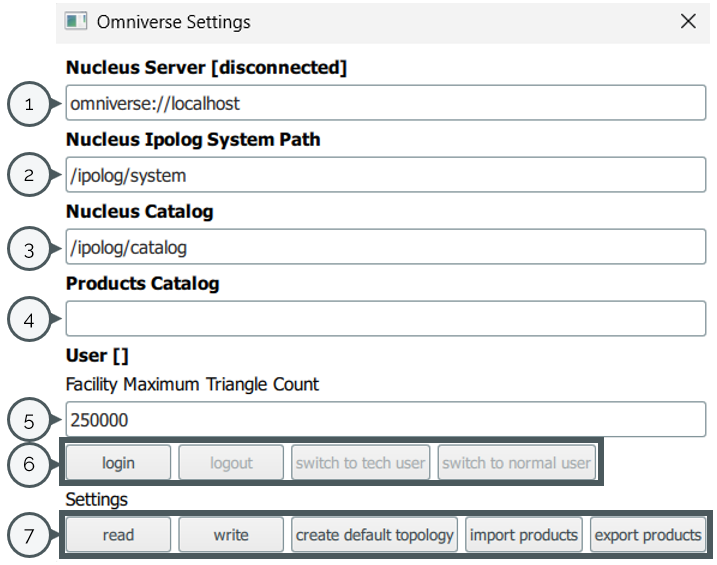The image size is (717, 565).
Task: Close the Omniverse Settings window
Action: click(688, 21)
